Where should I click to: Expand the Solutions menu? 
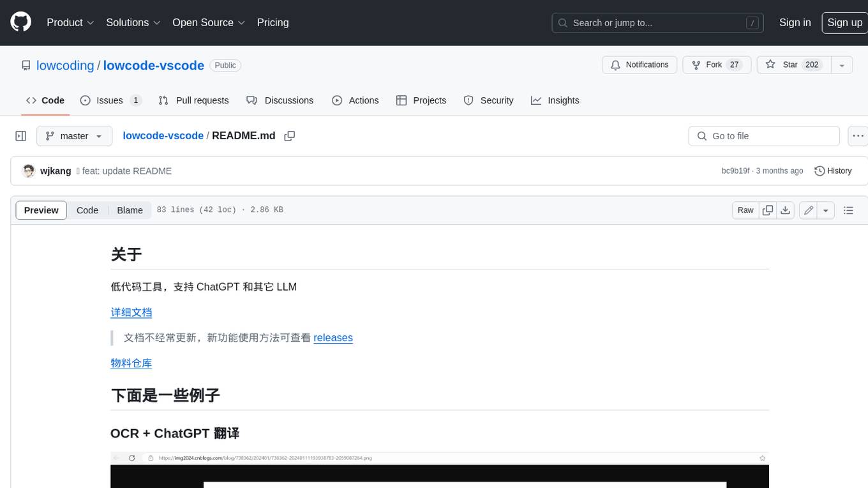coord(133,22)
